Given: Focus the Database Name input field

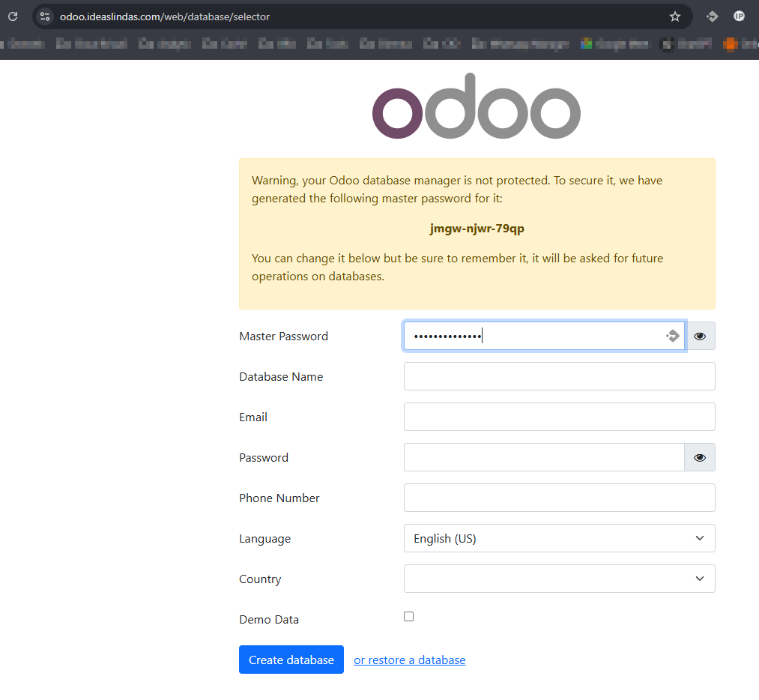Looking at the screenshot, I should pos(559,376).
